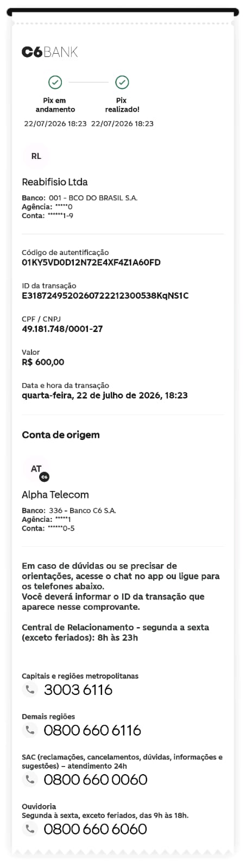Screen dimensions: 246x868
Task: Select the SAC number 0800 660 0060
Action: pos(96,780)
